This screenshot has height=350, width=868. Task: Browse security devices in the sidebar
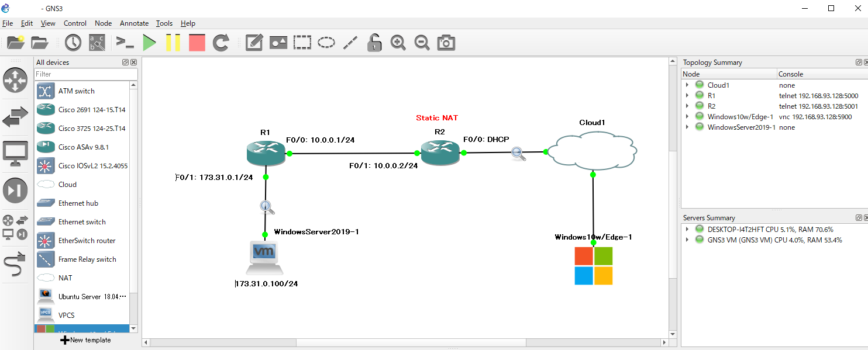[15, 190]
